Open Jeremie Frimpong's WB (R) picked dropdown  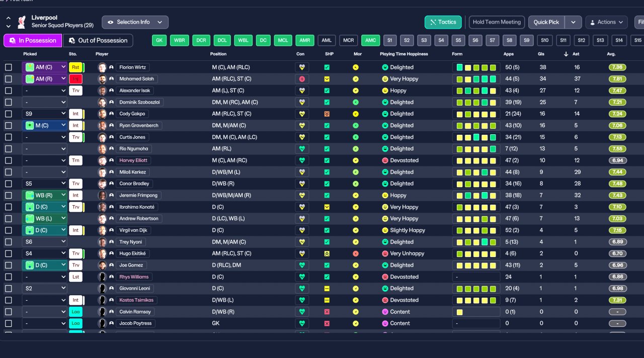tap(45, 196)
